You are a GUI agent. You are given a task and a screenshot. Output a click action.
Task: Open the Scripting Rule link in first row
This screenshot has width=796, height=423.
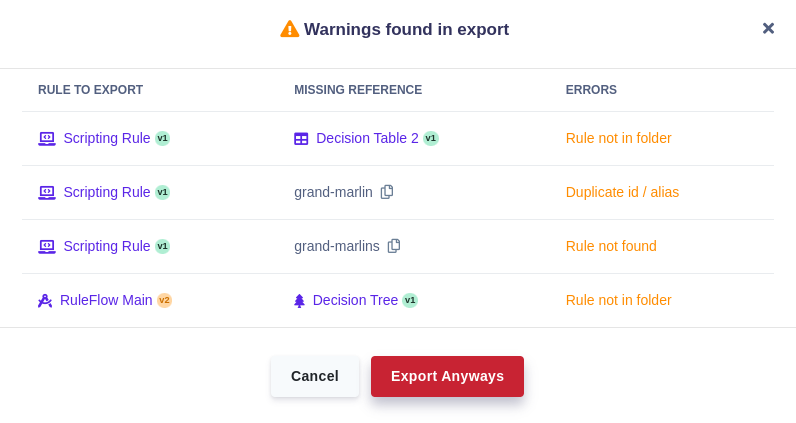pyautogui.click(x=107, y=138)
